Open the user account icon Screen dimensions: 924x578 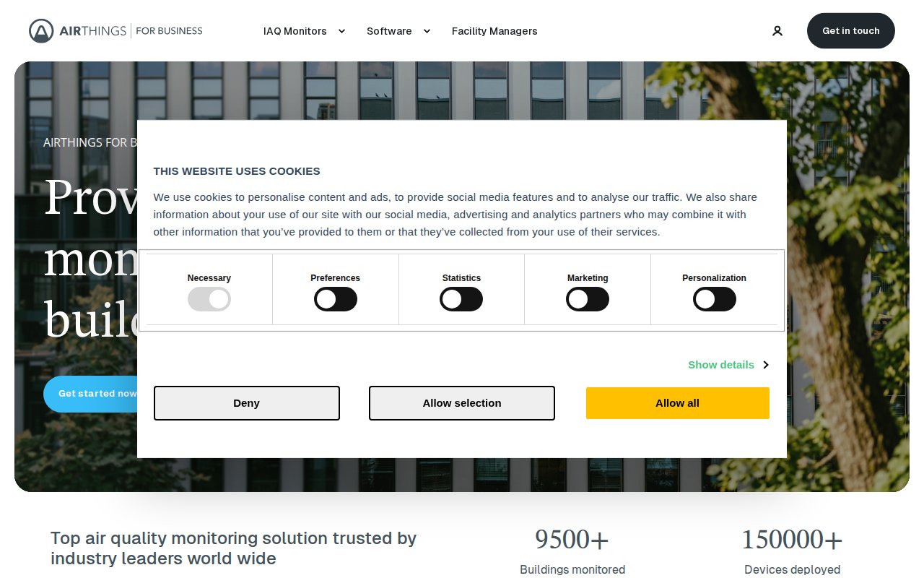click(x=777, y=31)
